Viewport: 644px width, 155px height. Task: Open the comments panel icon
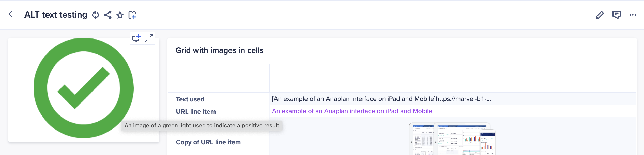coord(617,15)
